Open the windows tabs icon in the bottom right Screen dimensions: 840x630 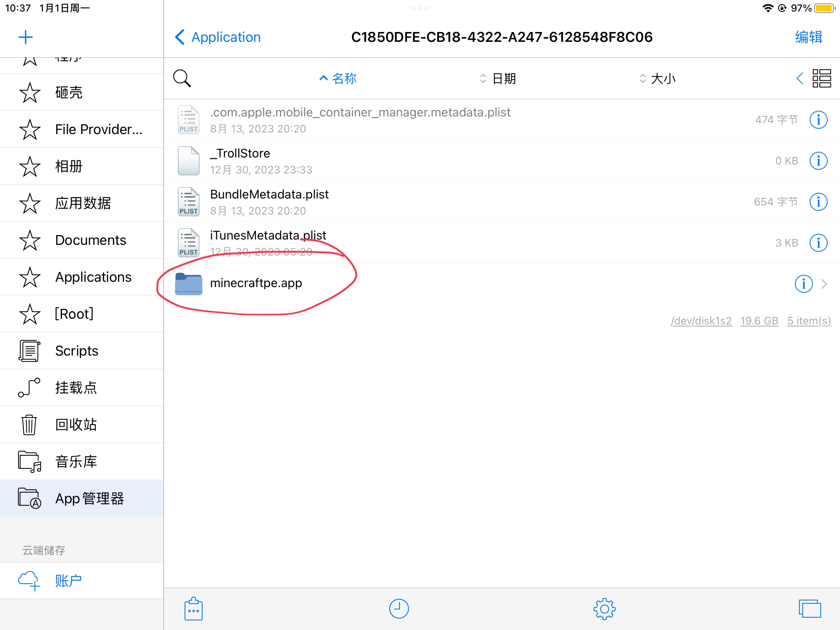[810, 609]
